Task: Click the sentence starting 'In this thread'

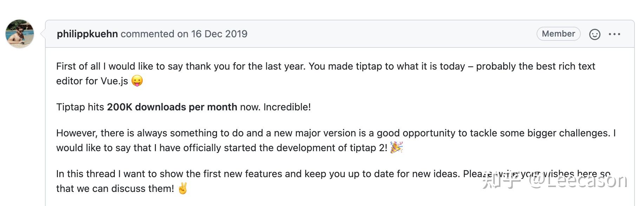Action: [333, 181]
